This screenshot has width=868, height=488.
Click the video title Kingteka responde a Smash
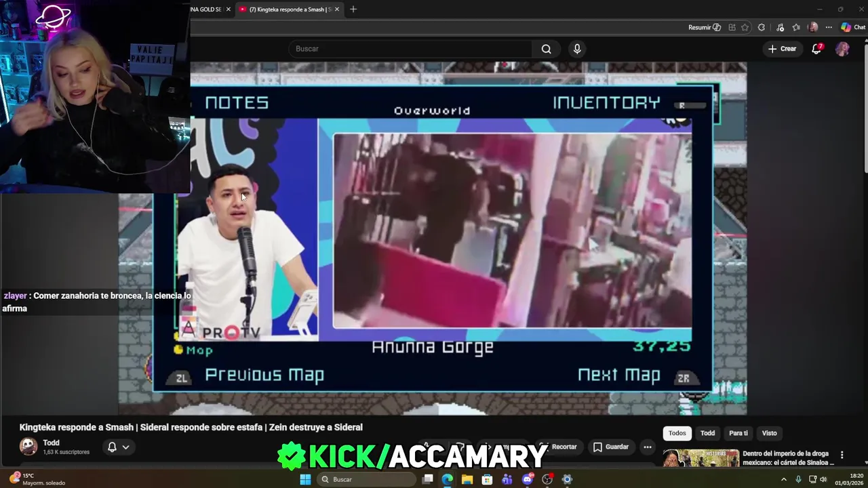click(x=191, y=427)
